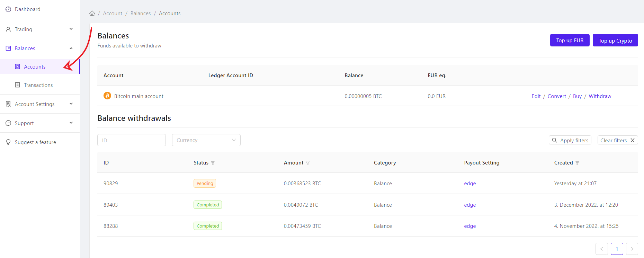644x258 pixels.
Task: Click the Support chat bubble icon
Action: pyautogui.click(x=8, y=123)
